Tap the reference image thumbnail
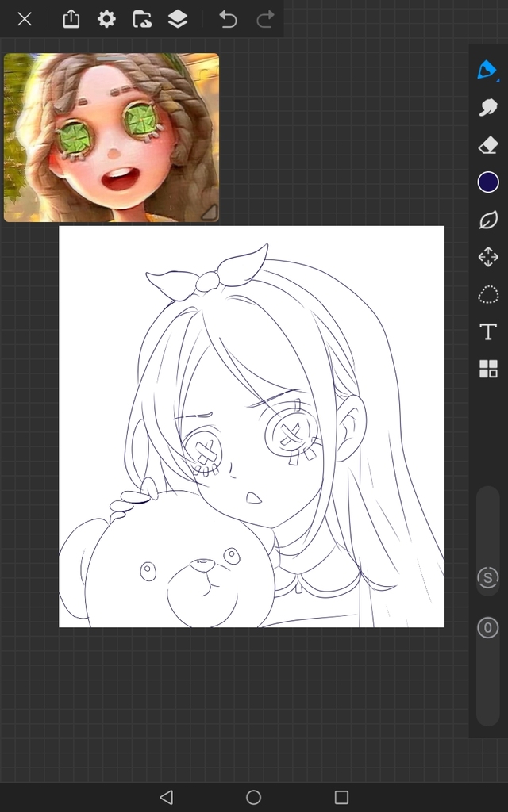This screenshot has width=508, height=812. 111,137
